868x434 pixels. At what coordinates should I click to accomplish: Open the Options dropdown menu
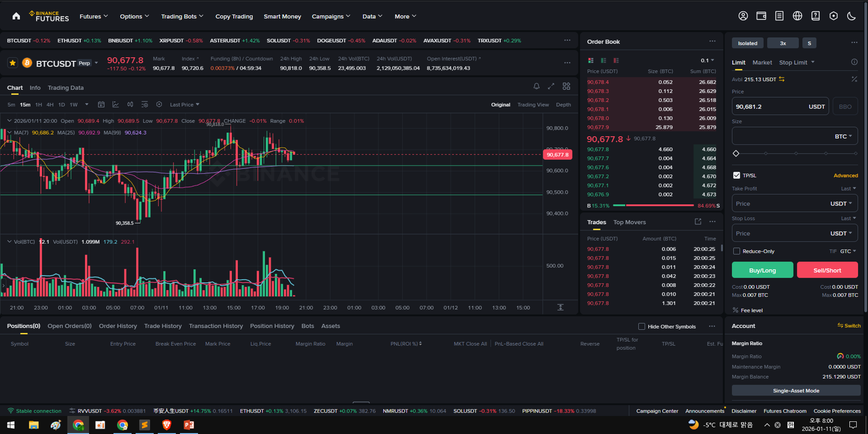[x=135, y=16]
